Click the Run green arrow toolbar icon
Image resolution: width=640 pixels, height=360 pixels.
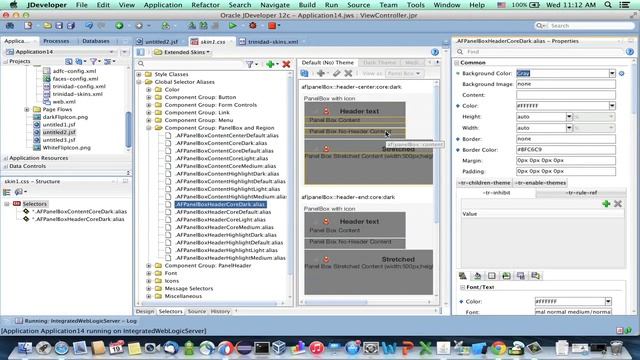[232, 26]
